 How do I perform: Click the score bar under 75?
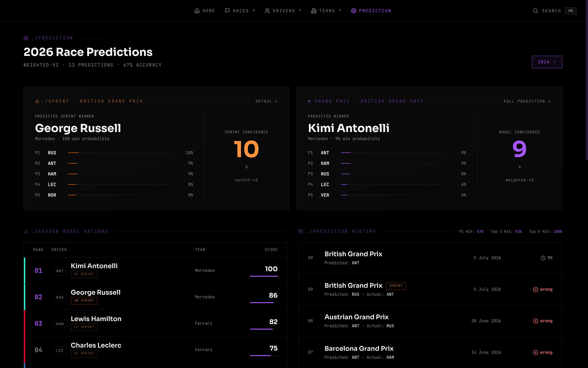tap(264, 356)
